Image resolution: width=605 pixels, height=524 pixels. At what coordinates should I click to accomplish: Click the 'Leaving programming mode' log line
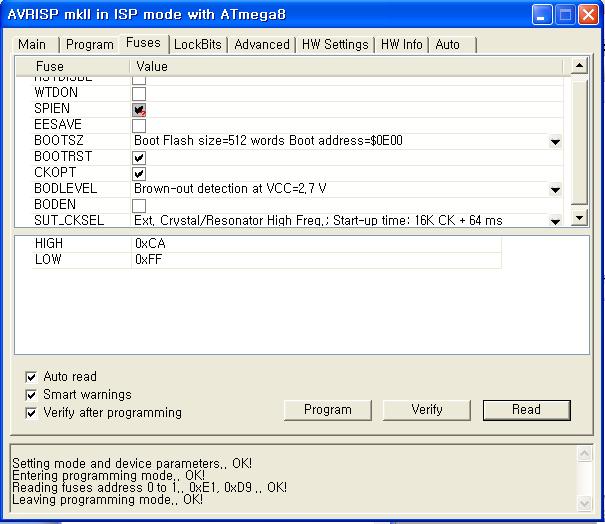(x=107, y=499)
